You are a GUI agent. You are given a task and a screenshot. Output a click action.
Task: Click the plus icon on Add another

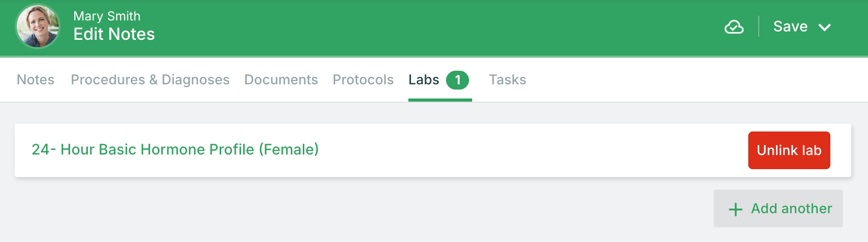click(735, 210)
